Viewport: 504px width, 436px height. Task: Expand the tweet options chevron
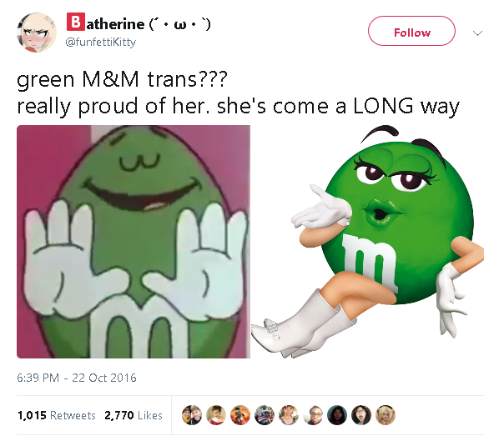pos(477,33)
